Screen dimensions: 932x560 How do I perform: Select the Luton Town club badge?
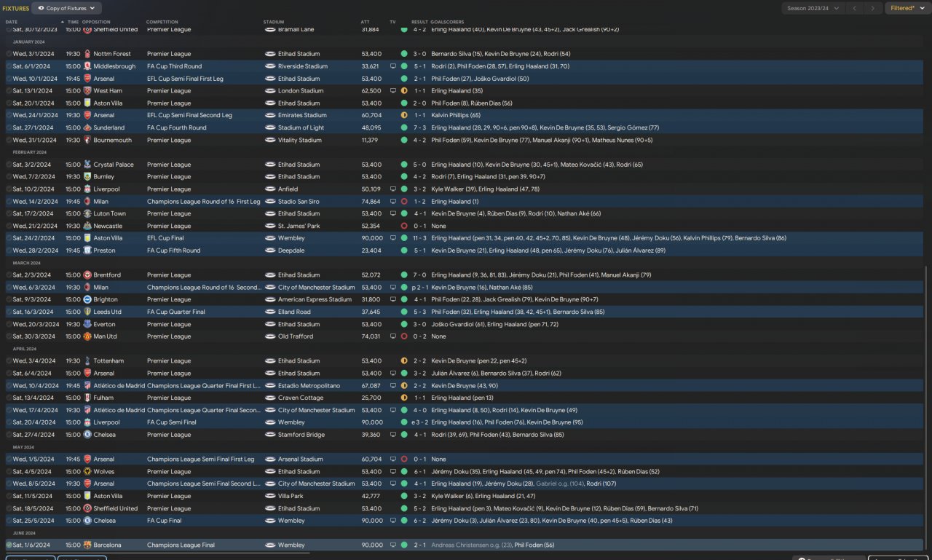87,213
